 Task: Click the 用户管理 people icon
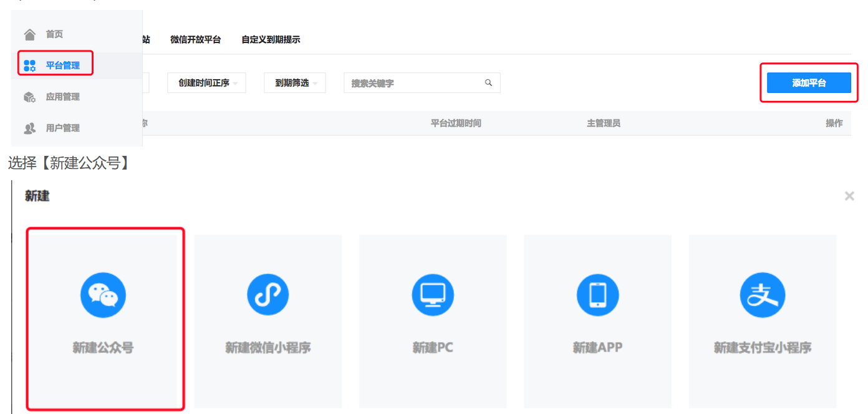29,128
